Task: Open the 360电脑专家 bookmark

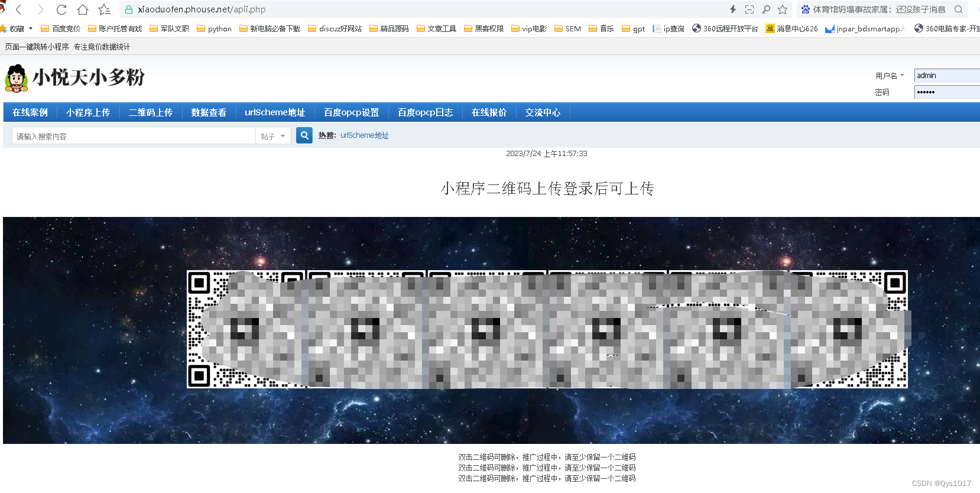Action: [946, 28]
